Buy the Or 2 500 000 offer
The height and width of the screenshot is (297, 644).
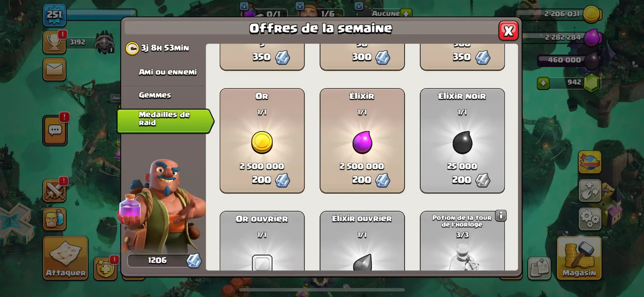[262, 141]
